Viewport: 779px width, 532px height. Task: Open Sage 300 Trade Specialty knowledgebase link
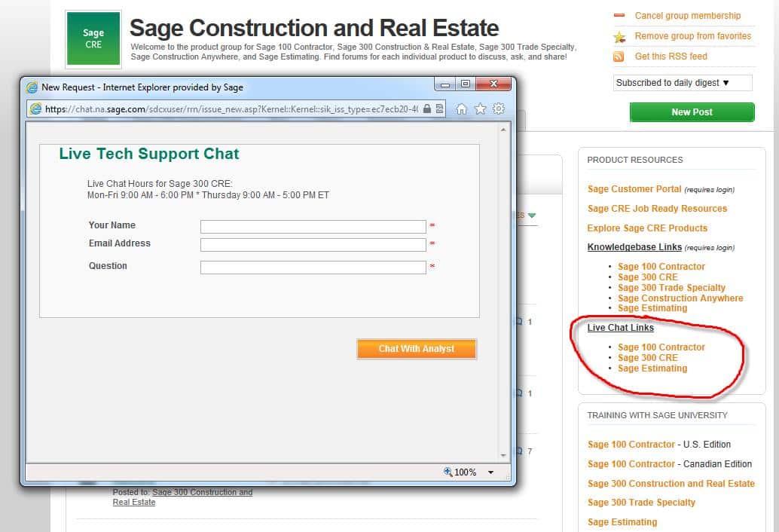pyautogui.click(x=672, y=288)
